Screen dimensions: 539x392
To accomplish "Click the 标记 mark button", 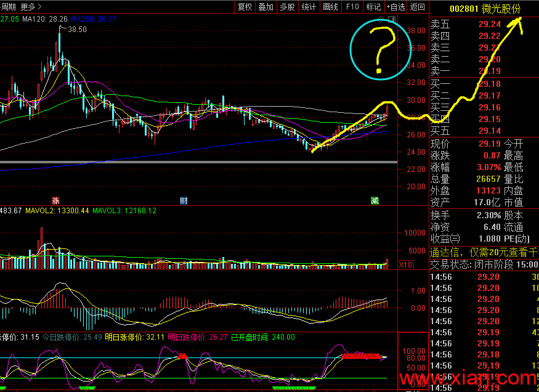I will [373, 7].
